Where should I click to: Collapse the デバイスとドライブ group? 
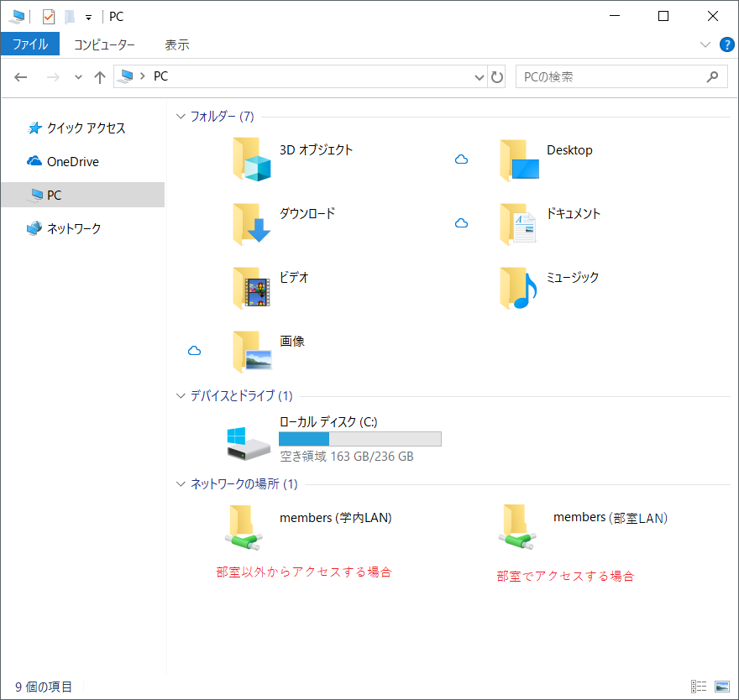click(181, 395)
